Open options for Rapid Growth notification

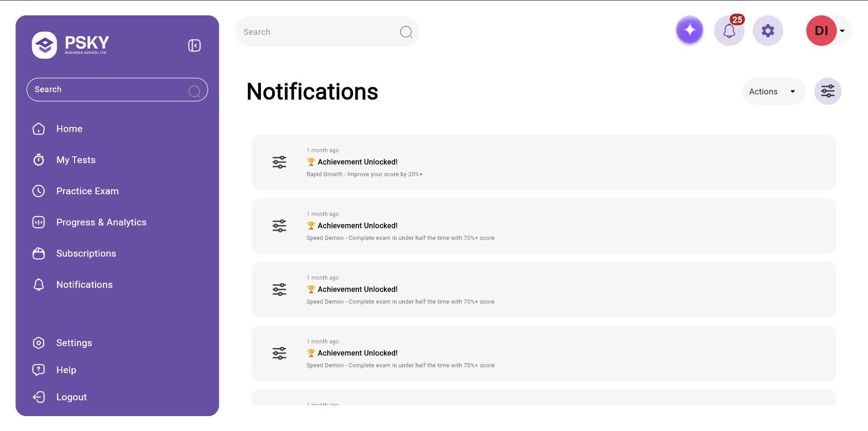(279, 162)
